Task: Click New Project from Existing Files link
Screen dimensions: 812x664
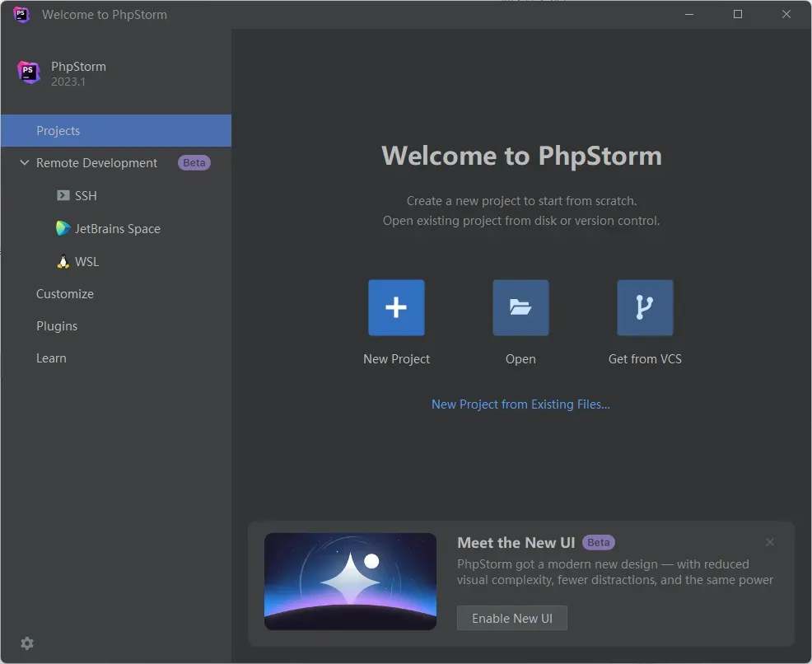Action: coord(520,404)
